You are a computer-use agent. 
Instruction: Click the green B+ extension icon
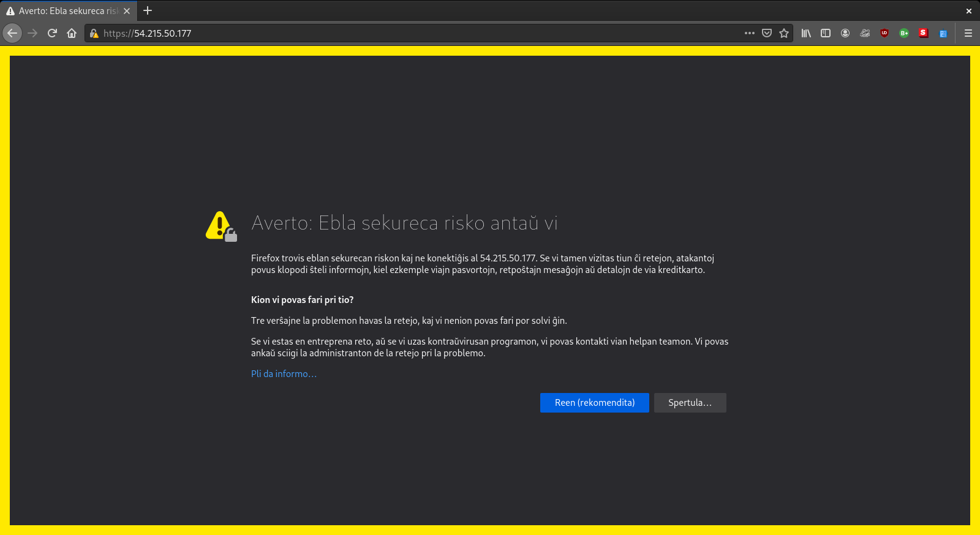click(904, 33)
